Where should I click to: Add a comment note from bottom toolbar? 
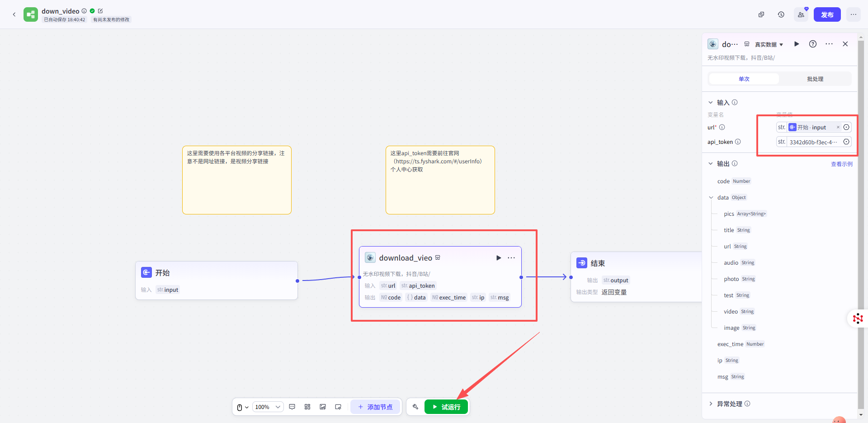point(292,407)
